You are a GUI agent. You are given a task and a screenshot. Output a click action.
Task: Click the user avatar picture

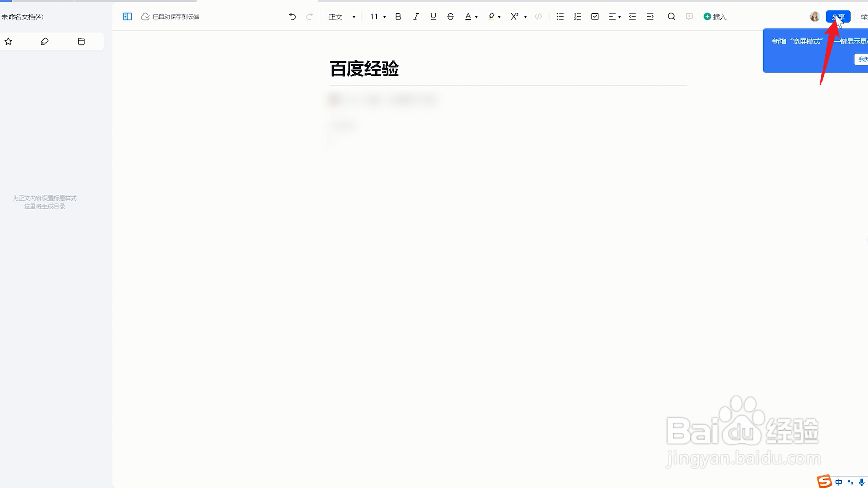(x=814, y=17)
